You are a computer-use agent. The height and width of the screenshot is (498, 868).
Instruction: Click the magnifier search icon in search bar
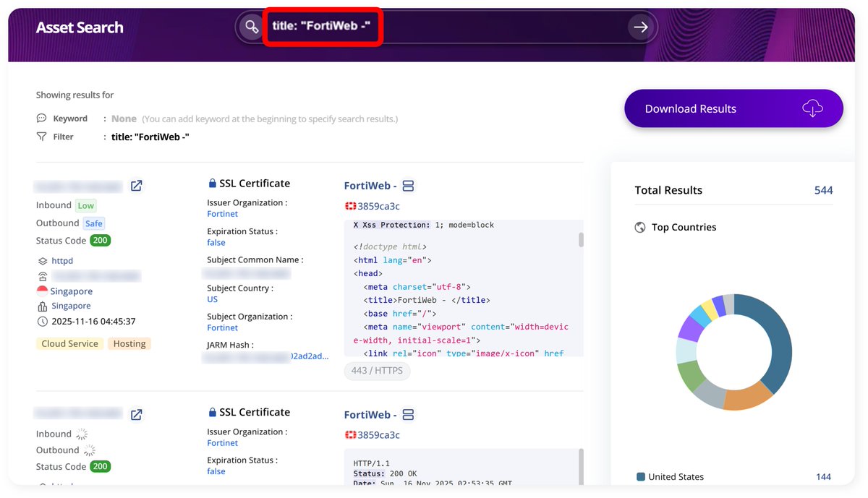(251, 27)
